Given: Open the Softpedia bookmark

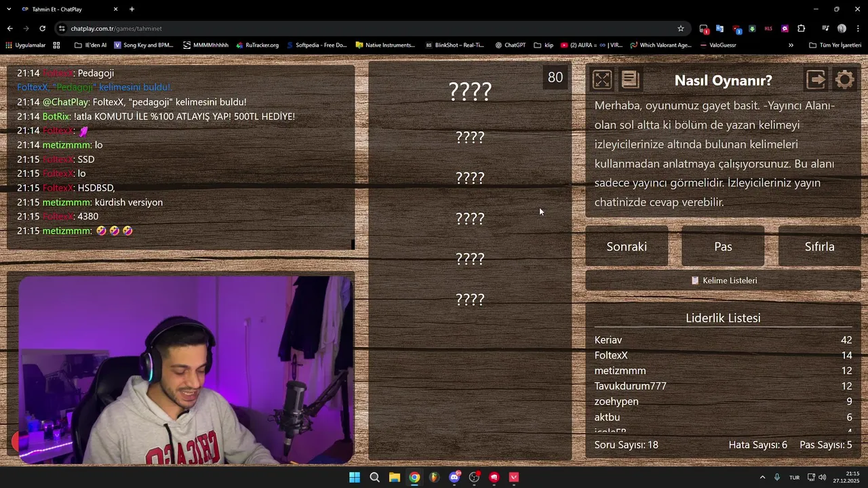Looking at the screenshot, I should tap(317, 45).
